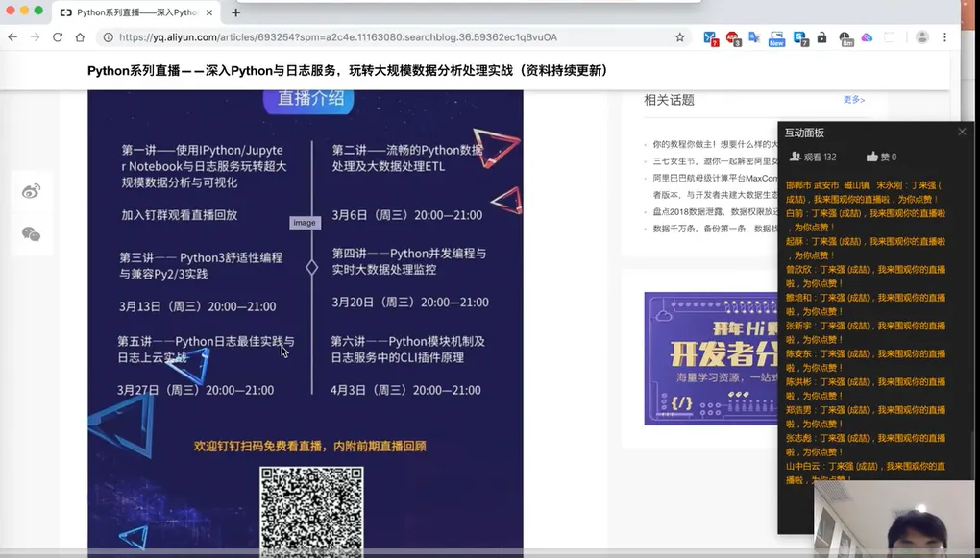Open the extension labeled New
The image size is (980, 558).
(776, 38)
